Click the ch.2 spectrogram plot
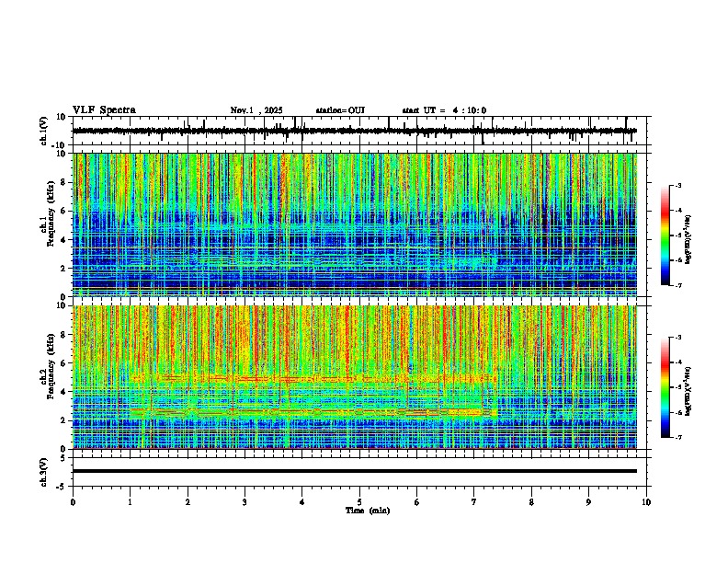Image resolution: width=728 pixels, height=563 pixels. 355,377
